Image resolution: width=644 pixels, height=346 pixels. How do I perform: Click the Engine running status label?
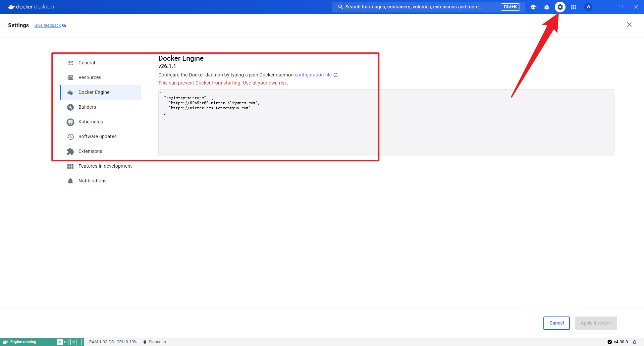23,342
